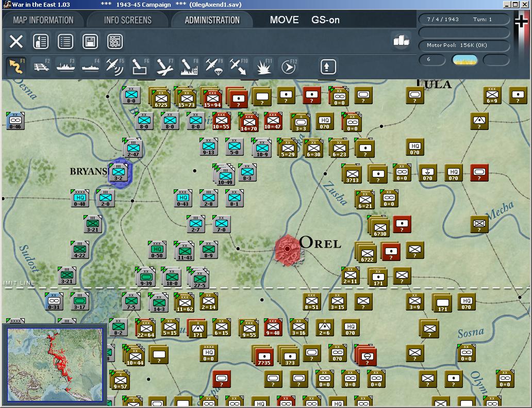Screen dimensions: 532x408
Task: Select Air transport mode (F9)
Action: 214,67
